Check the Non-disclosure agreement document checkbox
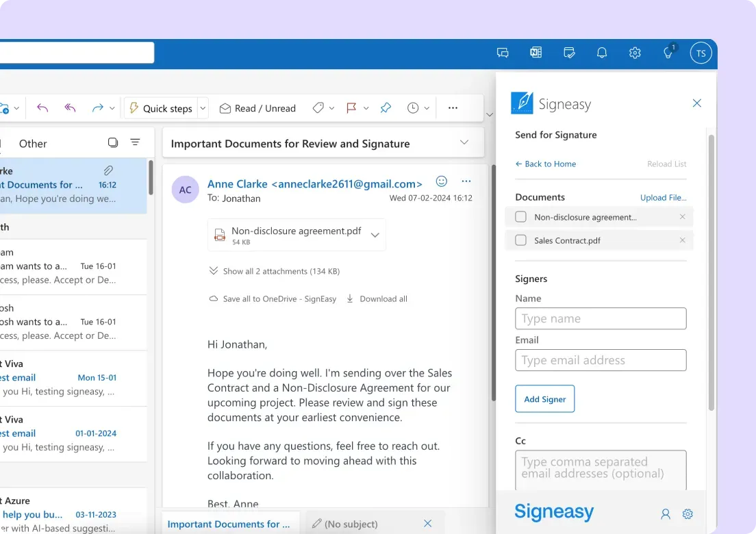The height and width of the screenshot is (534, 756). coord(520,216)
